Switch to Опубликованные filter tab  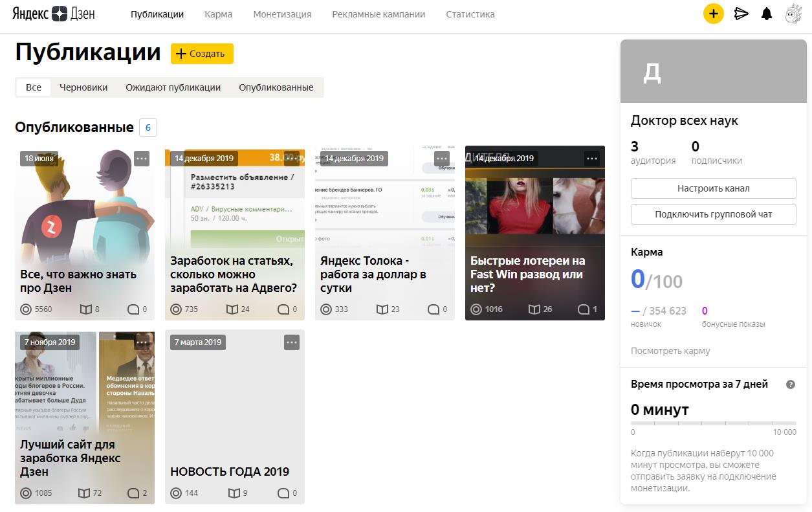(276, 87)
